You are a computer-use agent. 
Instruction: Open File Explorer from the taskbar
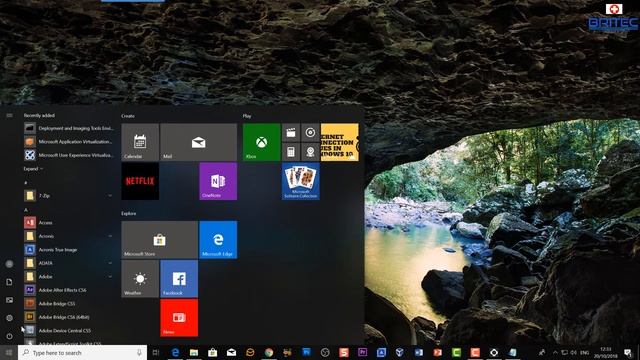(194, 353)
